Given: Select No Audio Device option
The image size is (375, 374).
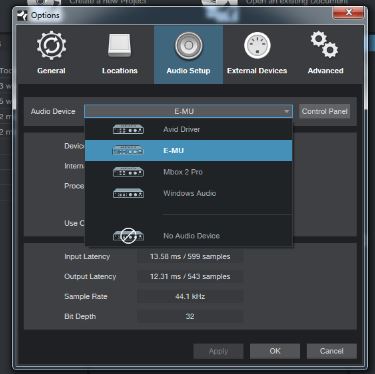Looking at the screenshot, I should click(x=189, y=236).
